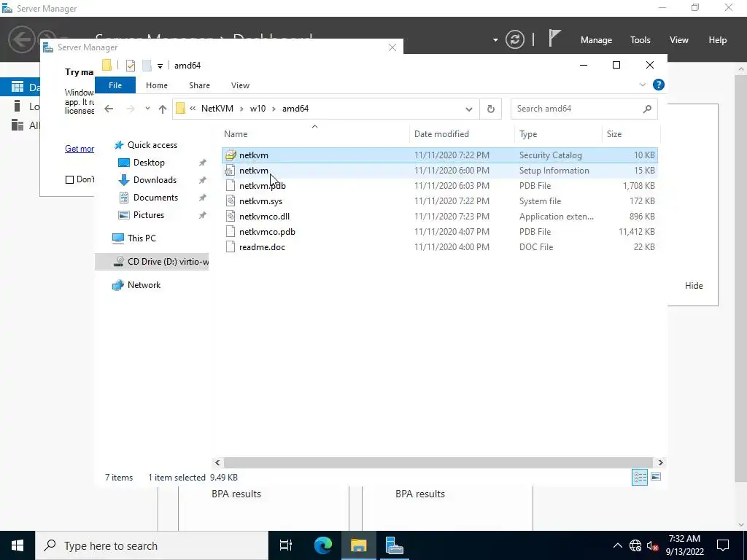Click the netkvm.sys file icon
This screenshot has height=560, width=747.
[x=230, y=201]
